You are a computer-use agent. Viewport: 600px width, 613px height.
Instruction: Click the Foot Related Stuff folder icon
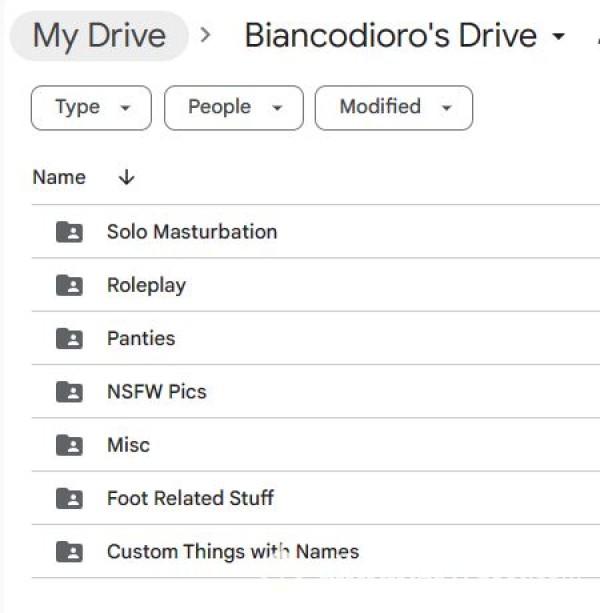coord(69,498)
